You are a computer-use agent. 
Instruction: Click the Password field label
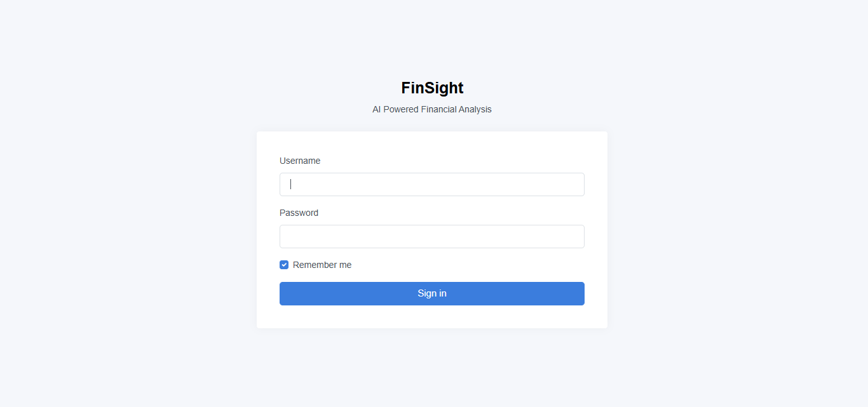[x=299, y=213]
